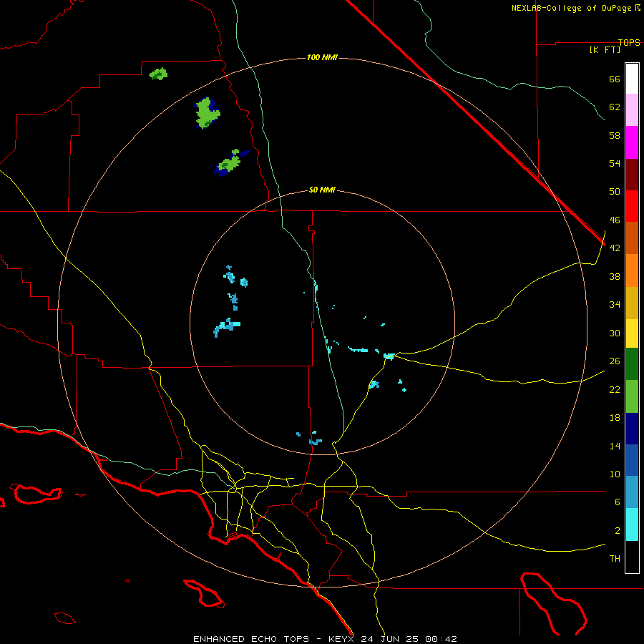Click the 38 legend value label

click(x=615, y=276)
